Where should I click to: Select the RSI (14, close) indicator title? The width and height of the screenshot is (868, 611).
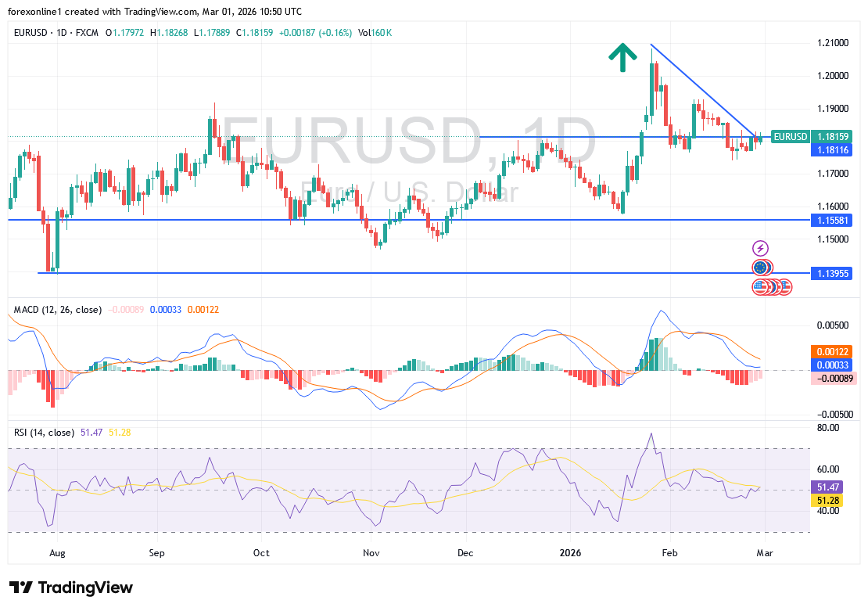(x=44, y=432)
